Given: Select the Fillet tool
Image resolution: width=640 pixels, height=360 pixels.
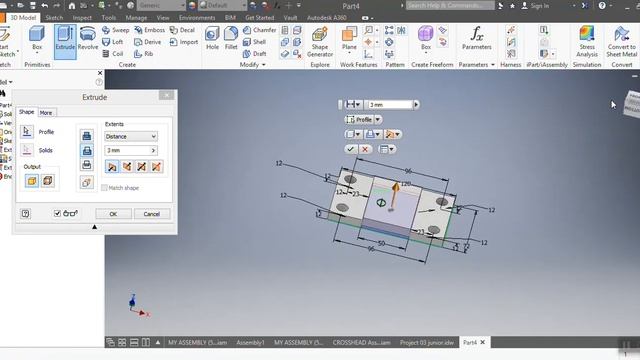Looking at the screenshot, I should tap(231, 38).
